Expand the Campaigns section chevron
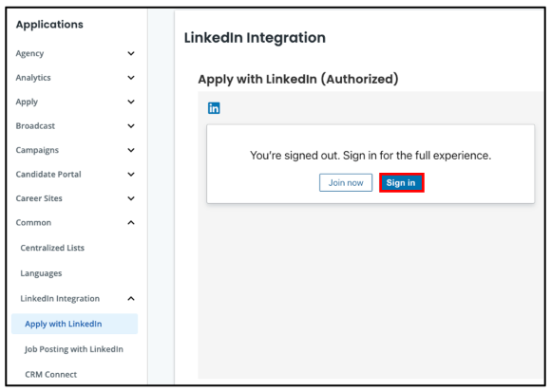Image resolution: width=551 pixels, height=392 pixels. click(x=131, y=150)
